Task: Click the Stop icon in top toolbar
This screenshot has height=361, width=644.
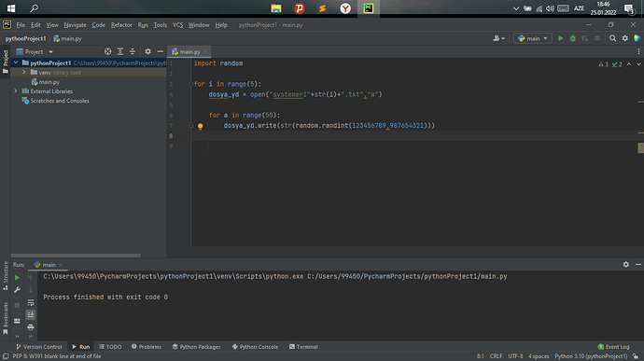Action: 597,38
